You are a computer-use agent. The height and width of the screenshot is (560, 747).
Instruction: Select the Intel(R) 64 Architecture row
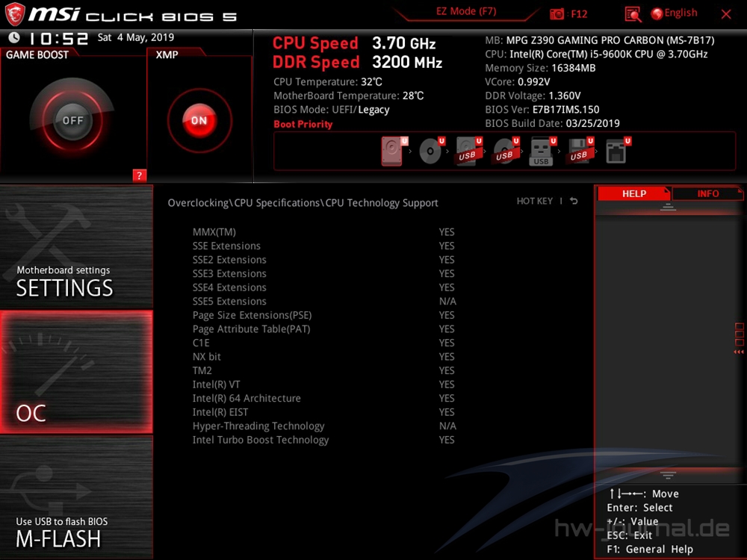point(324,398)
